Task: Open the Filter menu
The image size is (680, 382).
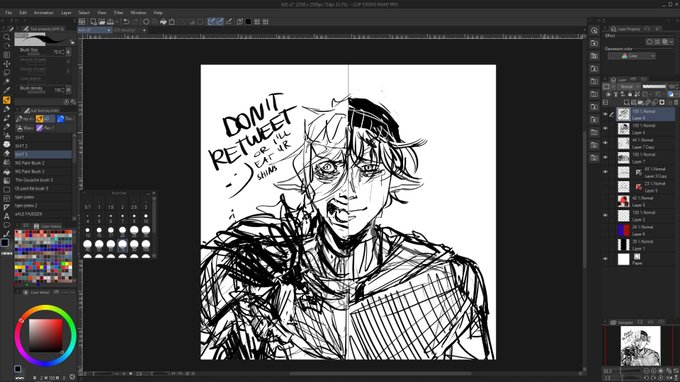Action: (118, 13)
